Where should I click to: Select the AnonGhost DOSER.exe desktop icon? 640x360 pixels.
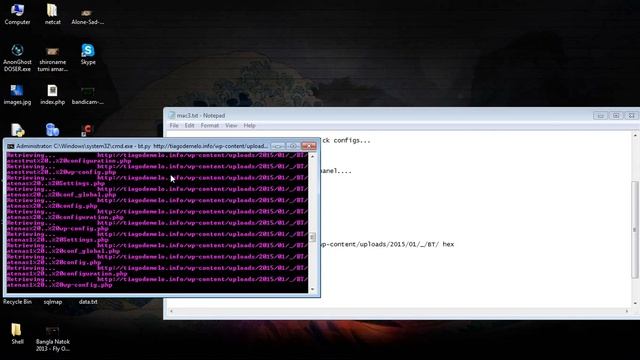tap(17, 58)
